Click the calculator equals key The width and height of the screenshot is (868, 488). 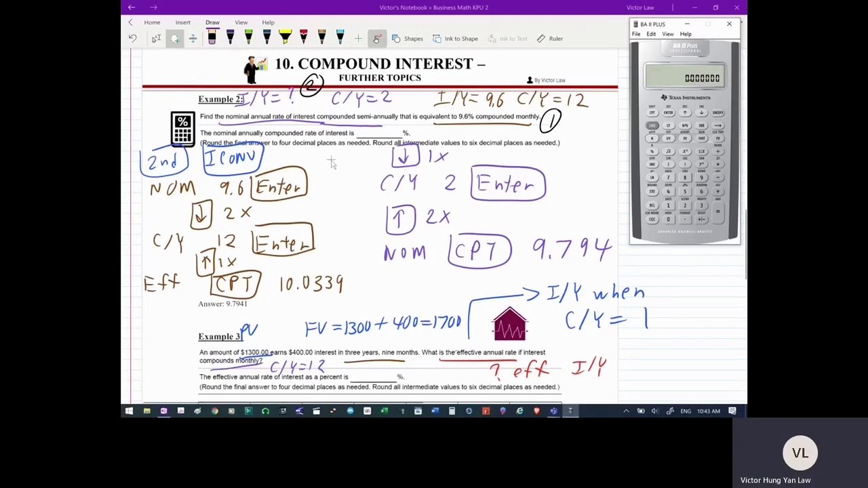click(x=718, y=211)
